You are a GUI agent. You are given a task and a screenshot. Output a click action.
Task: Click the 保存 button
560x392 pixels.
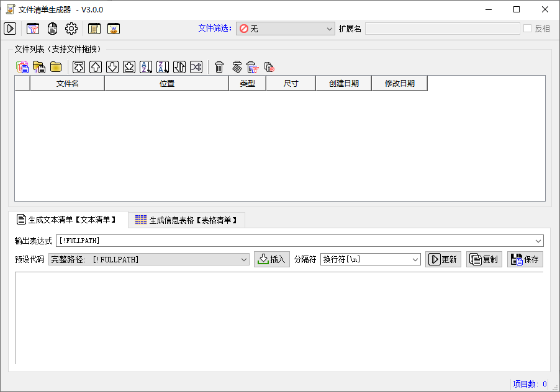[525, 260]
